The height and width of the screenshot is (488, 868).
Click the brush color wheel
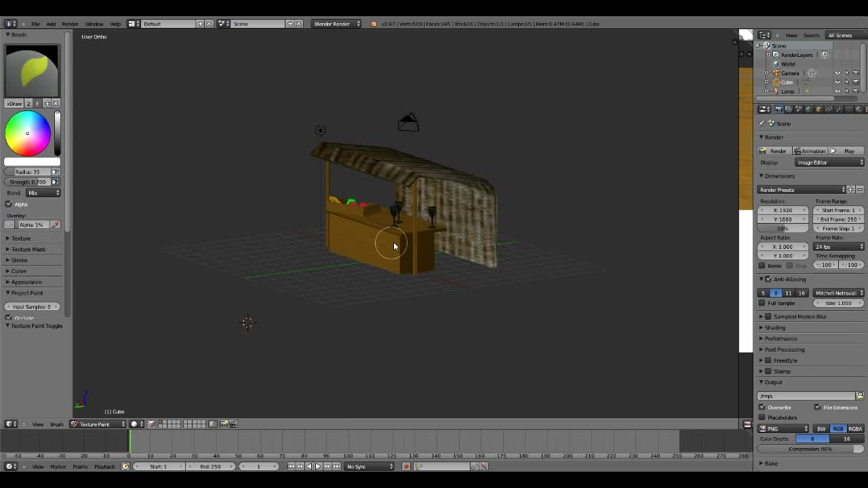click(28, 134)
